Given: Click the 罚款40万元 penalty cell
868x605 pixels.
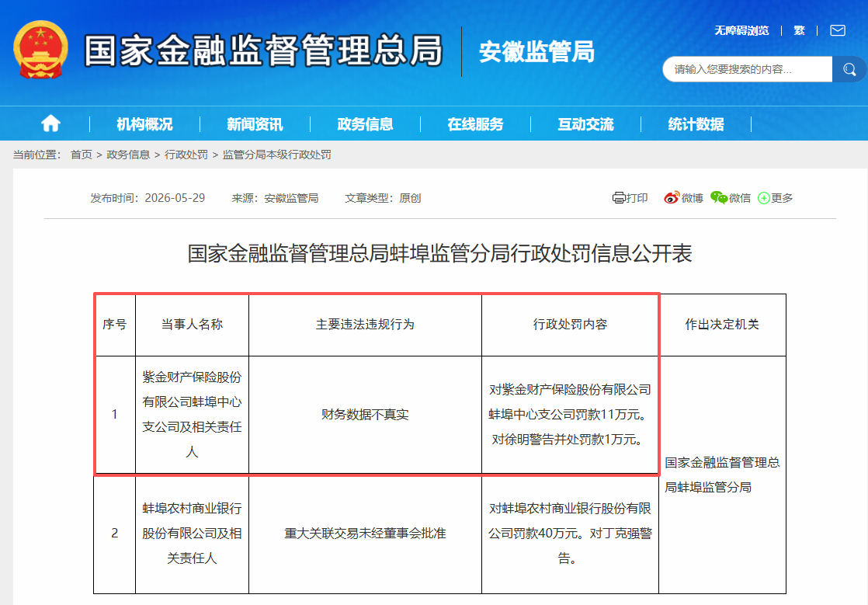Looking at the screenshot, I should 570,534.
